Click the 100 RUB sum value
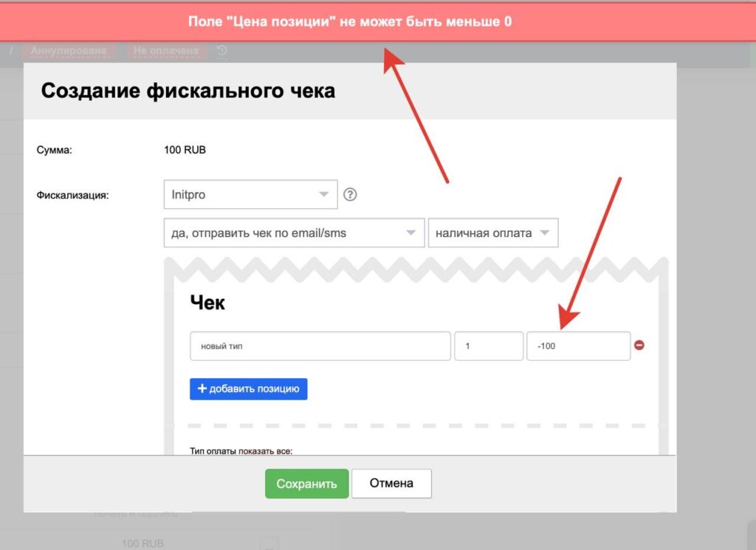 pyautogui.click(x=185, y=150)
